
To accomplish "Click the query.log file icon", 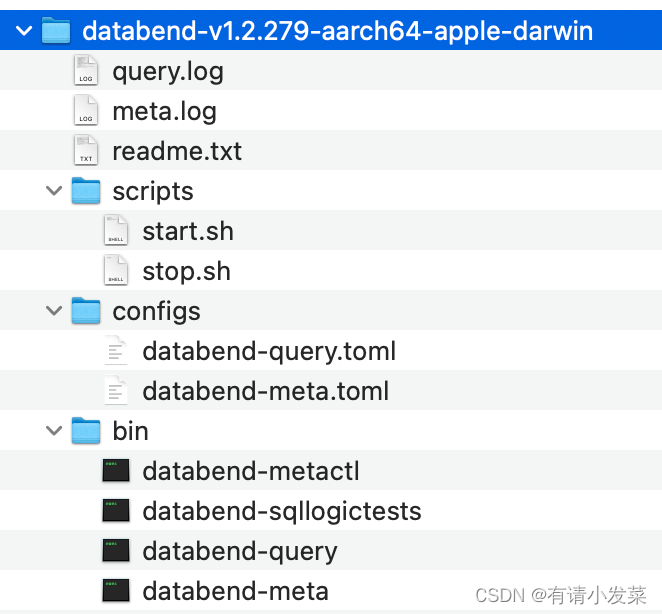I will tap(86, 71).
